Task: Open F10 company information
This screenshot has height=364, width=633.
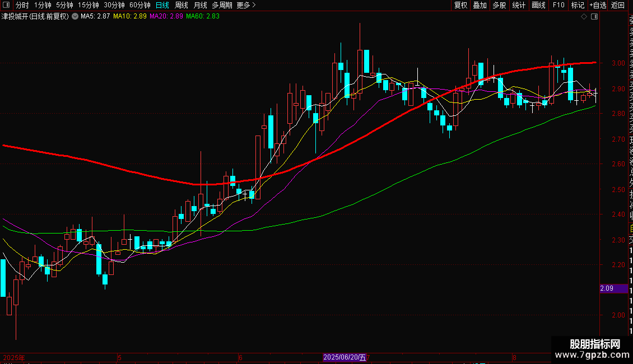Action: pyautogui.click(x=558, y=5)
